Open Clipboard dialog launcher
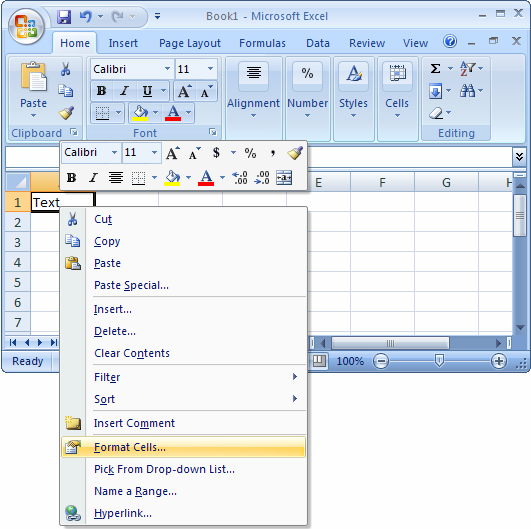This screenshot has height=529, width=531. click(x=73, y=132)
